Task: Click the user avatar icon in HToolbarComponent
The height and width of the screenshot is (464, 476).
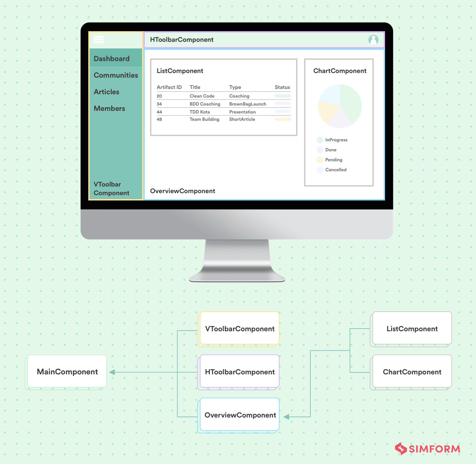Action: 373,39
